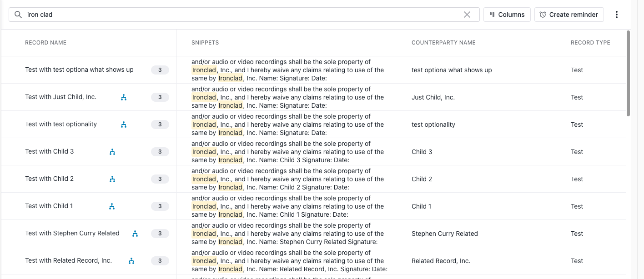Viewport: 644px width, 279px height.
Task: Click record type "Test" in the Stephen Curry Related row
Action: (x=577, y=234)
